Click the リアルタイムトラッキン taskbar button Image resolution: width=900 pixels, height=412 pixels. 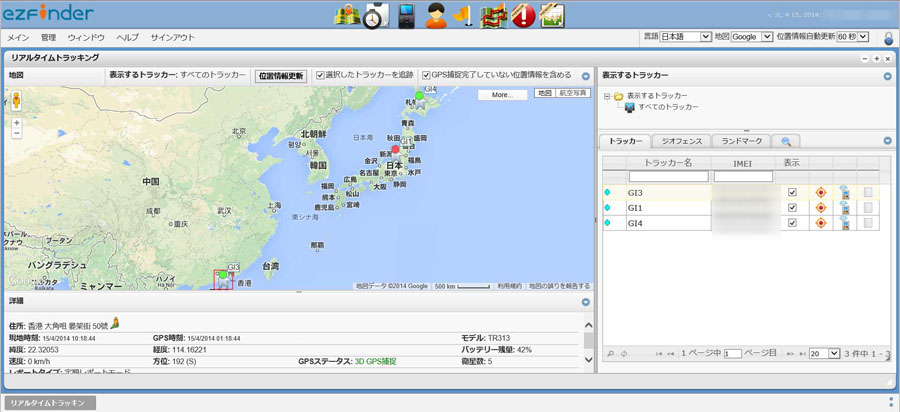pos(51,403)
